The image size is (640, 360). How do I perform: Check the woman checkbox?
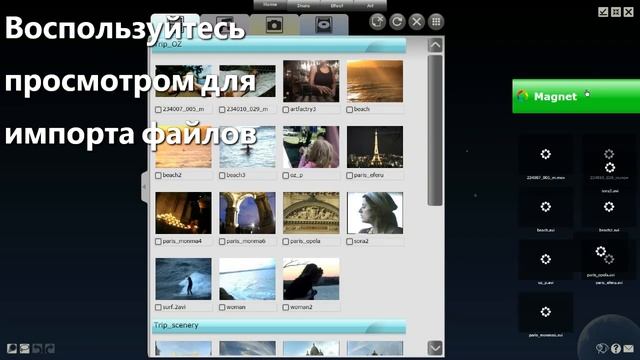coord(222,307)
